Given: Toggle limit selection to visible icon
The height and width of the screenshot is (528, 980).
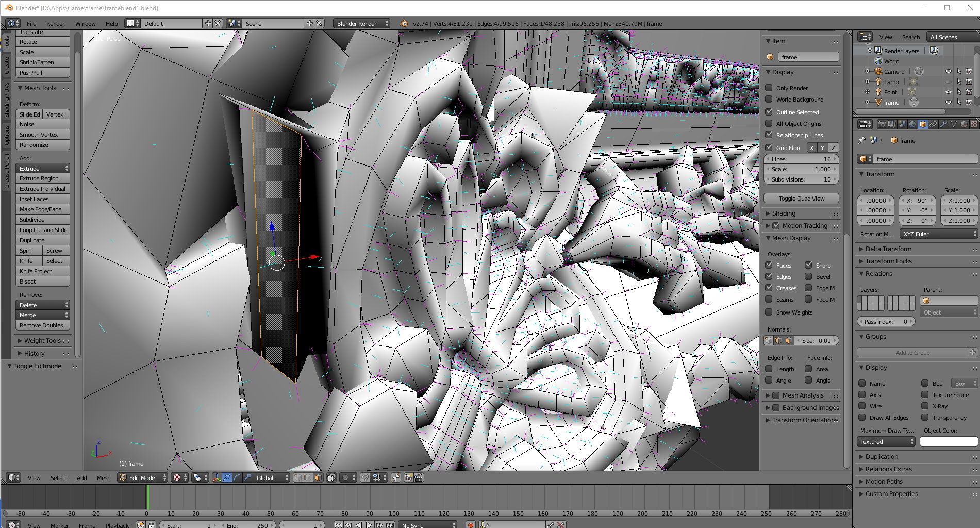Looking at the screenshot, I should tap(331, 477).
